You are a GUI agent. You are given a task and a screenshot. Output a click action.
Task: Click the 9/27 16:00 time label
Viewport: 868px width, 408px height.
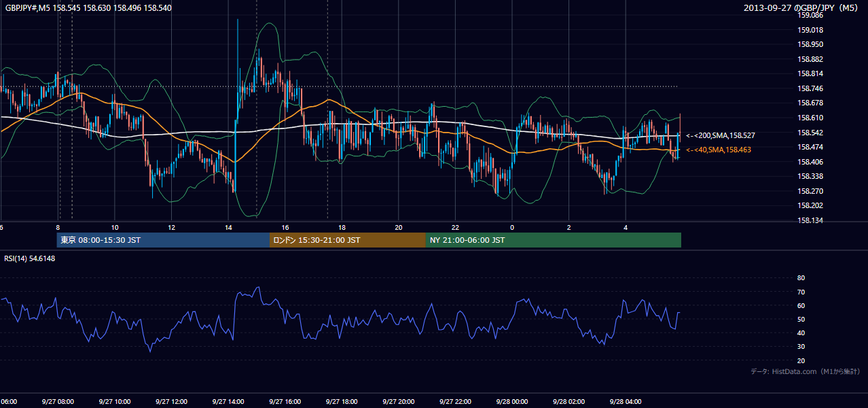pyautogui.click(x=285, y=402)
